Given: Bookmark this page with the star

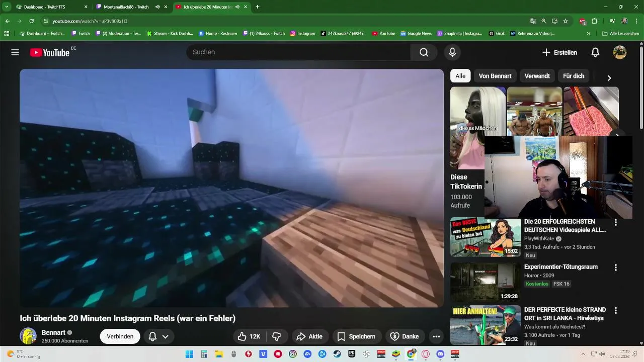Looking at the screenshot, I should (x=566, y=21).
